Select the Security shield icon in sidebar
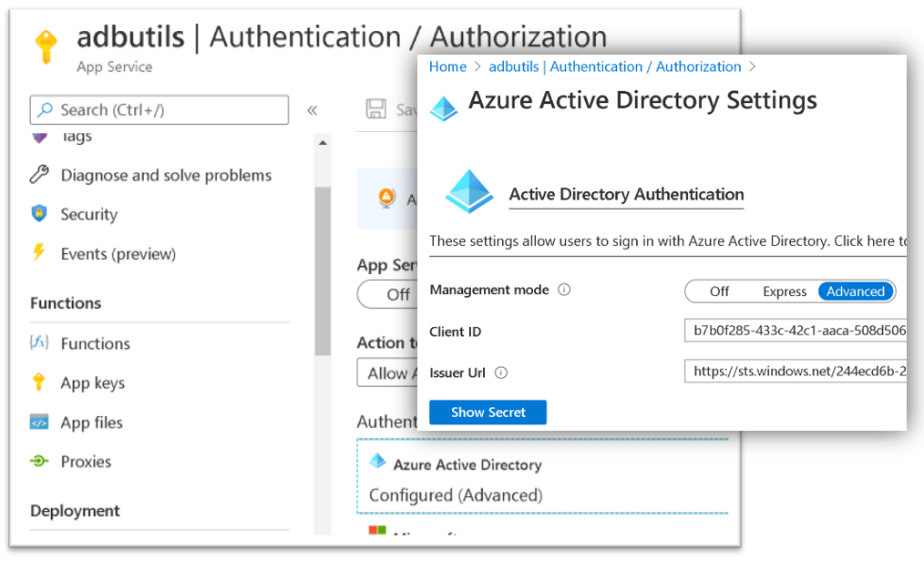The height and width of the screenshot is (561, 924). (x=38, y=214)
